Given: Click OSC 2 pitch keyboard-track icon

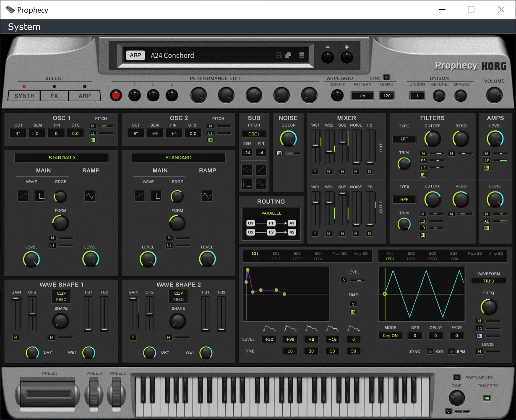Looking at the screenshot, I should pyautogui.click(x=210, y=140).
